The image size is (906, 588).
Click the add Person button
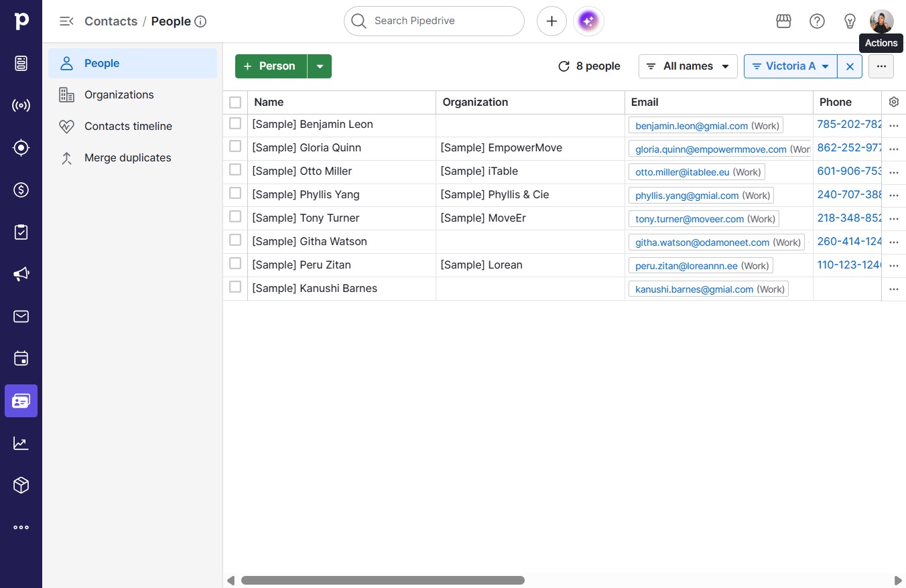point(271,66)
